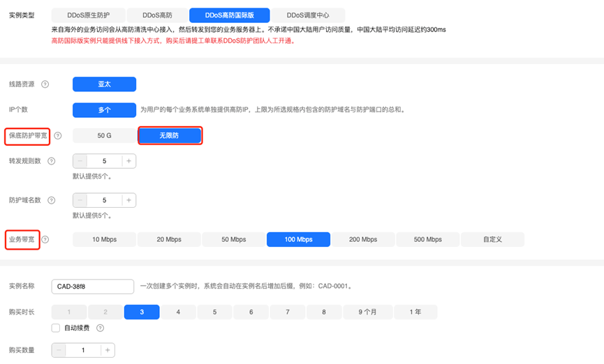Click help icon beside 防护域名数
Viewport: 604px width, 364px height.
click(52, 200)
